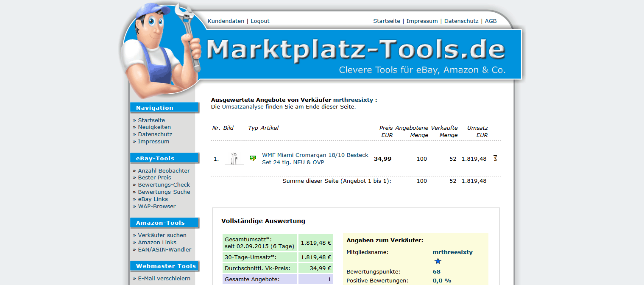
Task: Click the Marktplatz-Tools.de banner title
Action: coord(355,50)
